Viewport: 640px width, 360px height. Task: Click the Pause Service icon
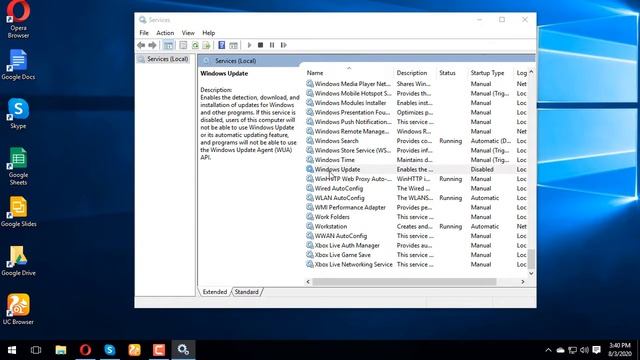(272, 45)
